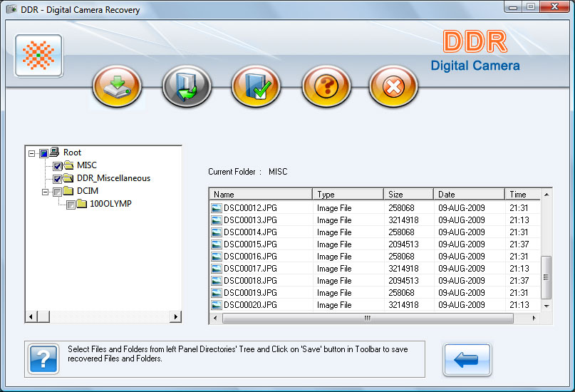Select the Root node label
The image size is (575, 392).
(72, 153)
